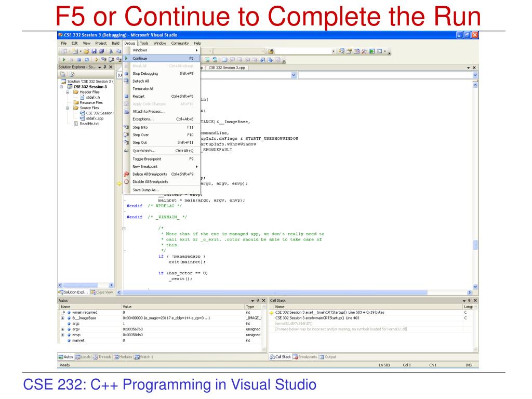Screen dimensions: 532x399
Task: Close the Autos panel
Action: click(x=263, y=300)
